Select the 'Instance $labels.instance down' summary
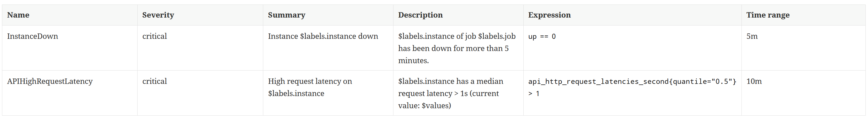Image resolution: width=868 pixels, height=119 pixels. tap(323, 36)
